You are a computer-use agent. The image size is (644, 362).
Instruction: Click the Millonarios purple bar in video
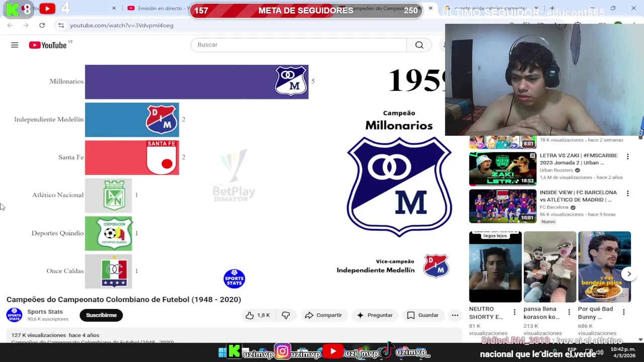[197, 81]
